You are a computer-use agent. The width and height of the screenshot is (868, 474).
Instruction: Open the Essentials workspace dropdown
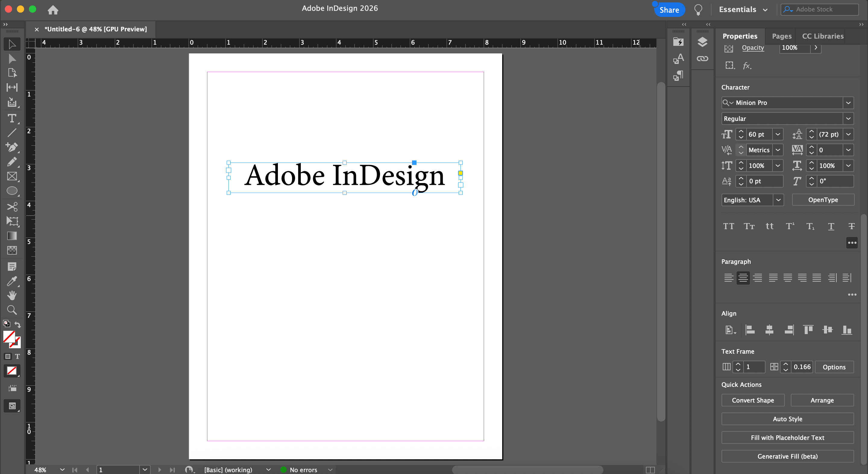point(743,9)
